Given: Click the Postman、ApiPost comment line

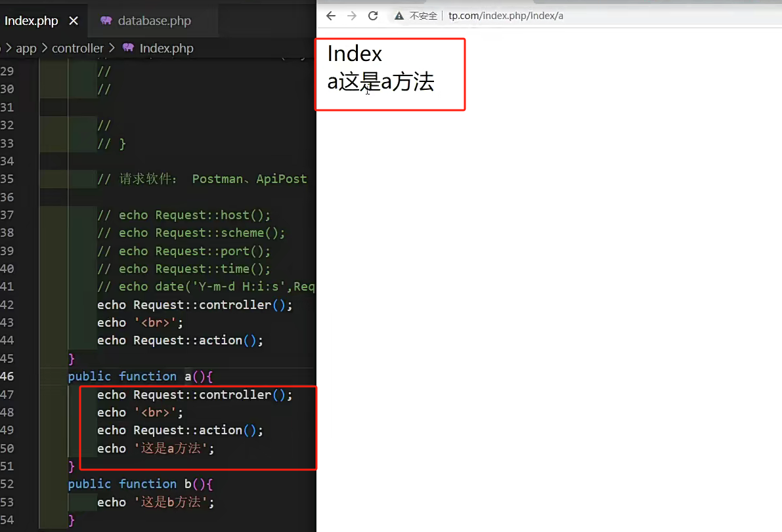Looking at the screenshot, I should click(202, 179).
